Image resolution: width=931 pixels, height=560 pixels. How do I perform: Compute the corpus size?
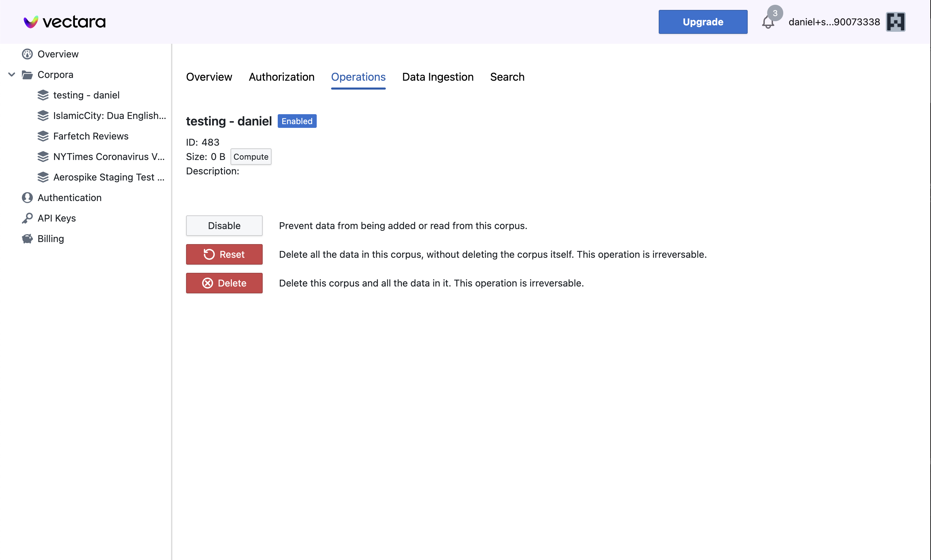click(251, 156)
